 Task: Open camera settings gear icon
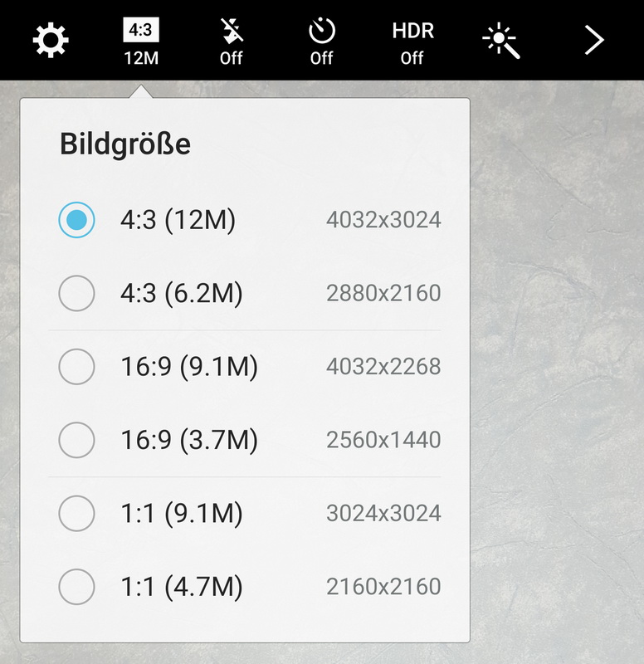pos(51,40)
